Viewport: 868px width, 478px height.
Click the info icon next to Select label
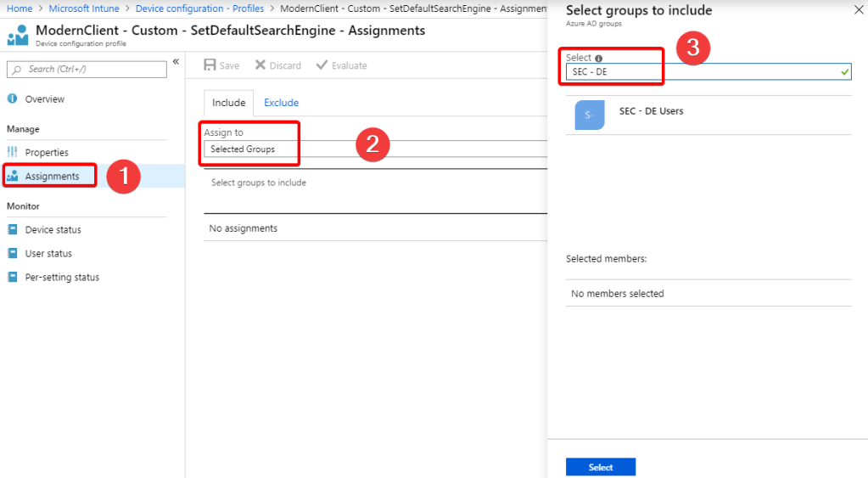click(x=598, y=59)
